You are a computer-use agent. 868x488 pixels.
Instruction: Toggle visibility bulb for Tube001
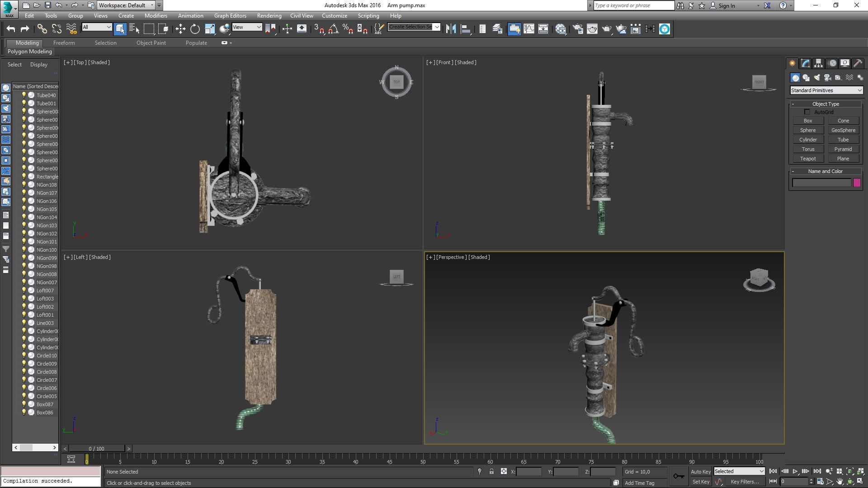pyautogui.click(x=24, y=103)
